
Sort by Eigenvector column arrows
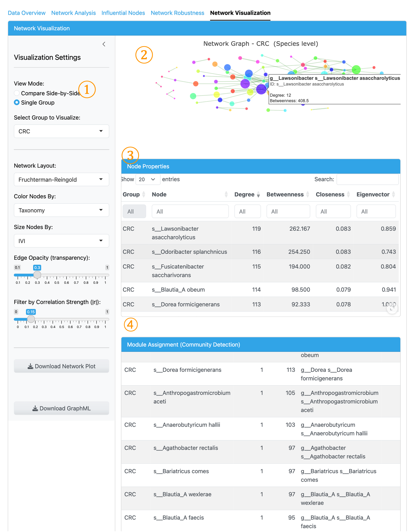(x=393, y=194)
